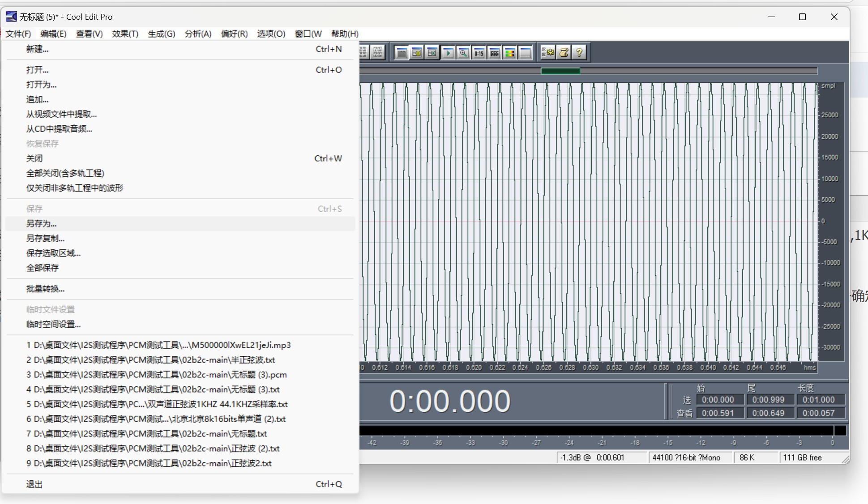Open the 选项(O) menu
Screen dimensions: 868x504
click(x=271, y=34)
